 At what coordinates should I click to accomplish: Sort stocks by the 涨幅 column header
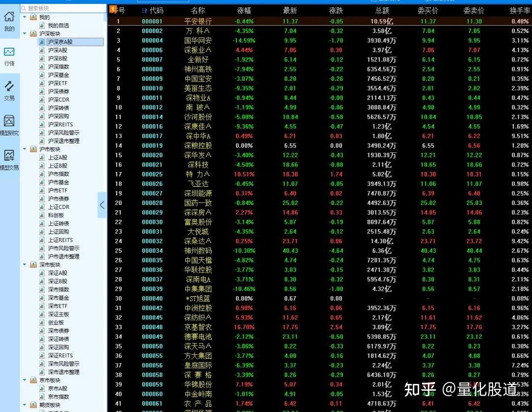(245, 10)
